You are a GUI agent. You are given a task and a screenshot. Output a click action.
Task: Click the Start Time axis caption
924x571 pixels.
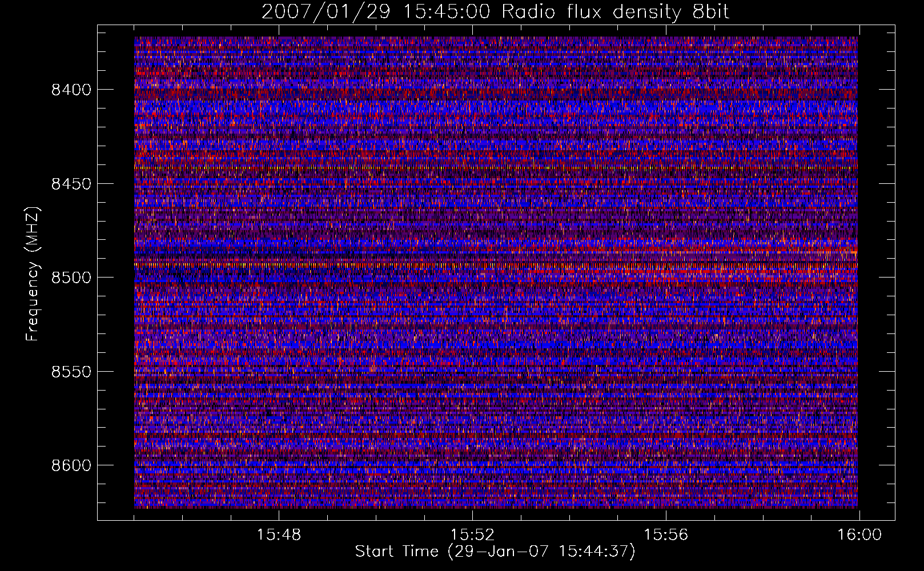tap(495, 552)
